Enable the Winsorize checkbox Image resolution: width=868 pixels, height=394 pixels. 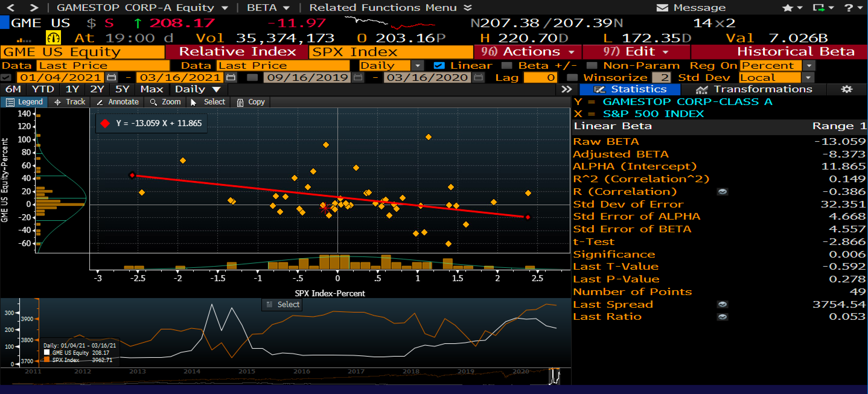coord(572,78)
